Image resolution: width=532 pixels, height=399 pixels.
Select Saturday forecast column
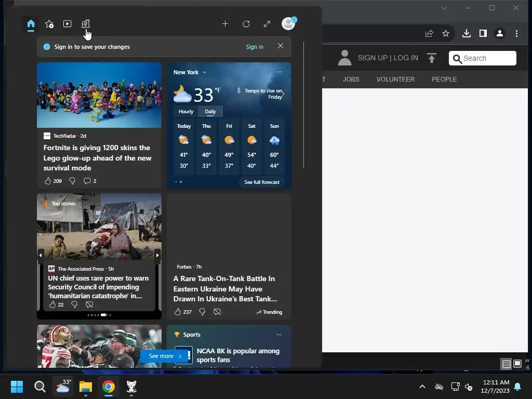pos(252,146)
